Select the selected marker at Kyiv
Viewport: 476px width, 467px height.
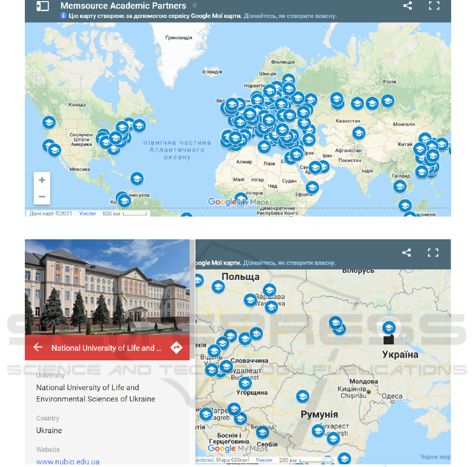pyautogui.click(x=389, y=328)
